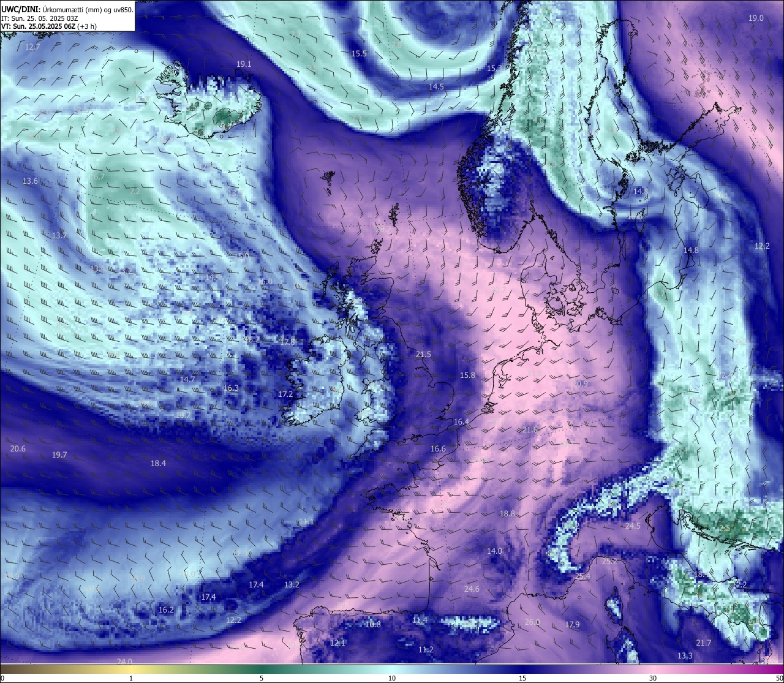
Task: Select the 13.7 map value
Action: pos(59,236)
